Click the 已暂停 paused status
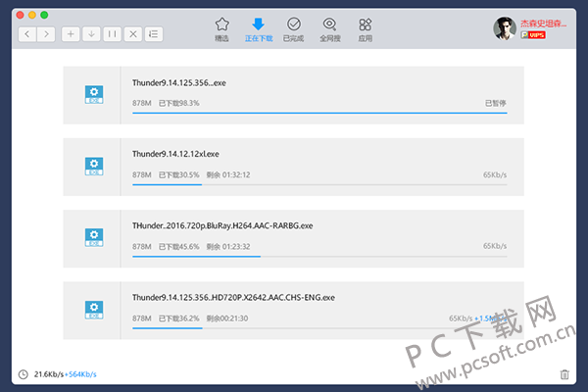This screenshot has height=392, width=588. [495, 103]
